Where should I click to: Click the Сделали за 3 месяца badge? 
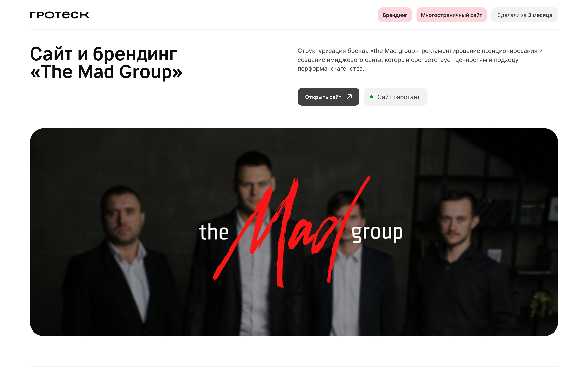click(524, 15)
